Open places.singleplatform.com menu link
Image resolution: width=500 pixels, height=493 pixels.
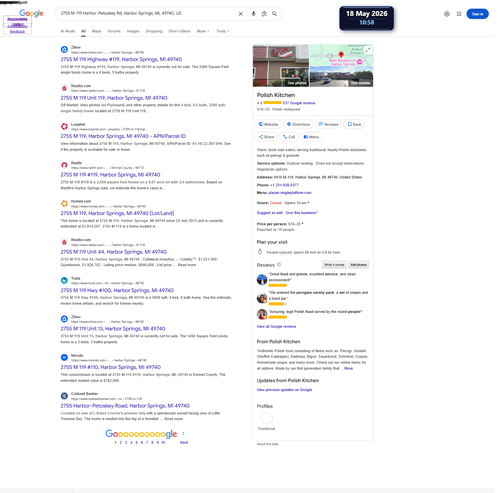pyautogui.click(x=290, y=193)
